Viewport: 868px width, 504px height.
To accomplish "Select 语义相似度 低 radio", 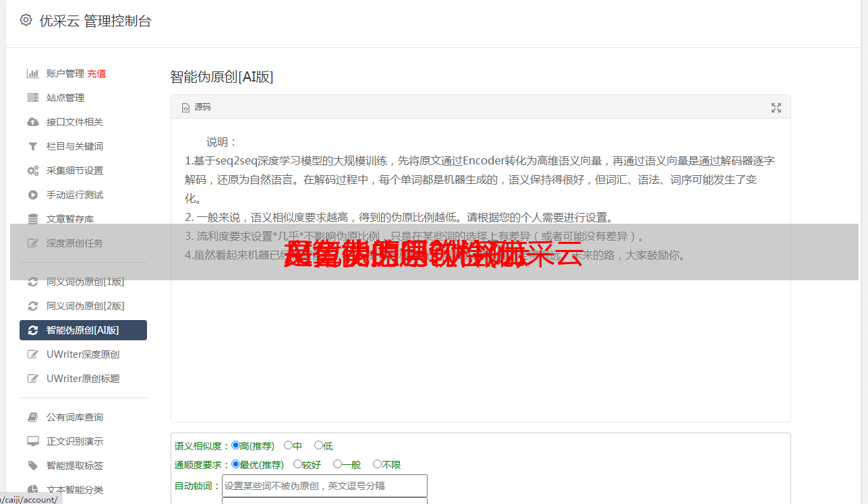I will coord(318,445).
